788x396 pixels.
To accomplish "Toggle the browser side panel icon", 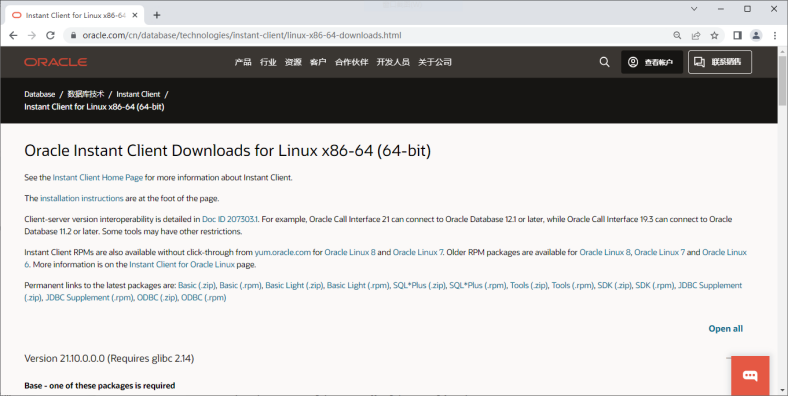I will 737,35.
